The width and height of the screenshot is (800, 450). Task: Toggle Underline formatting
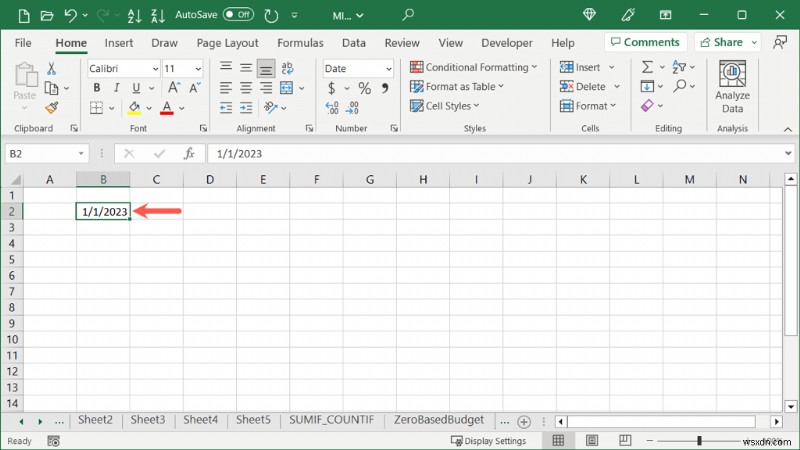136,88
